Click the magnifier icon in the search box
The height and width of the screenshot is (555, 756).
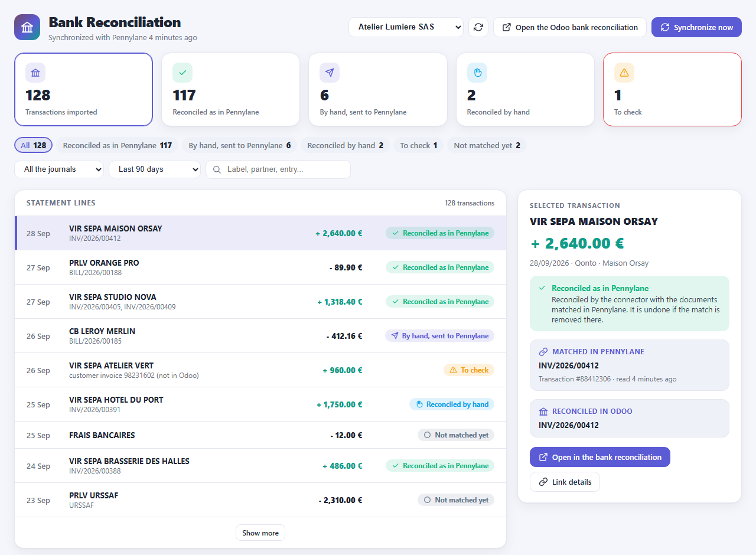click(x=217, y=169)
